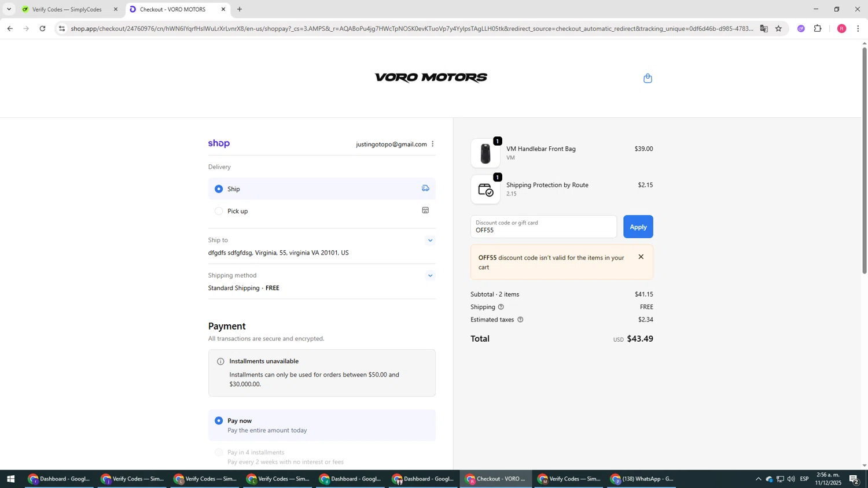Click the Installments unavailable info icon
Image resolution: width=868 pixels, height=488 pixels.
coord(220,361)
